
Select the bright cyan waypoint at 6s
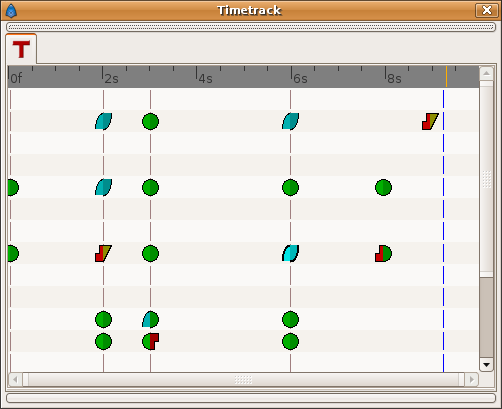290,253
